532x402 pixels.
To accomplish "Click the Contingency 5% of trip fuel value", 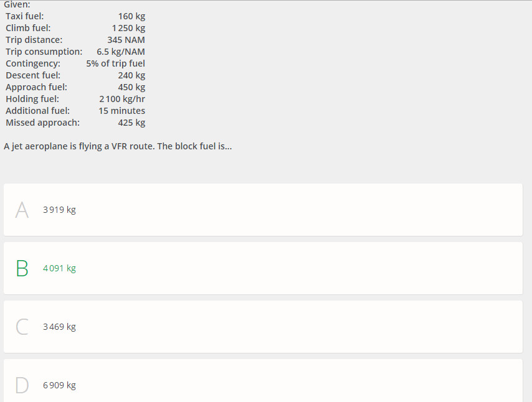I will tap(116, 63).
